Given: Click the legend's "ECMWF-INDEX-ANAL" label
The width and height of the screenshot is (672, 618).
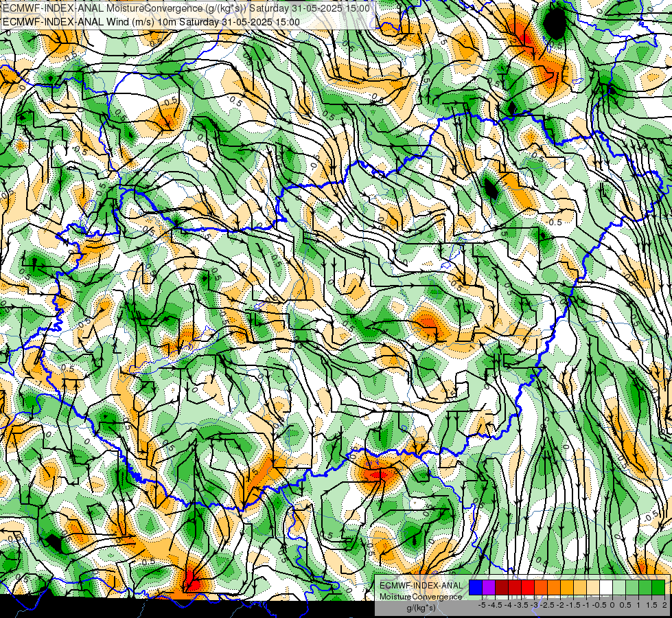Looking at the screenshot, I should click(x=421, y=586).
